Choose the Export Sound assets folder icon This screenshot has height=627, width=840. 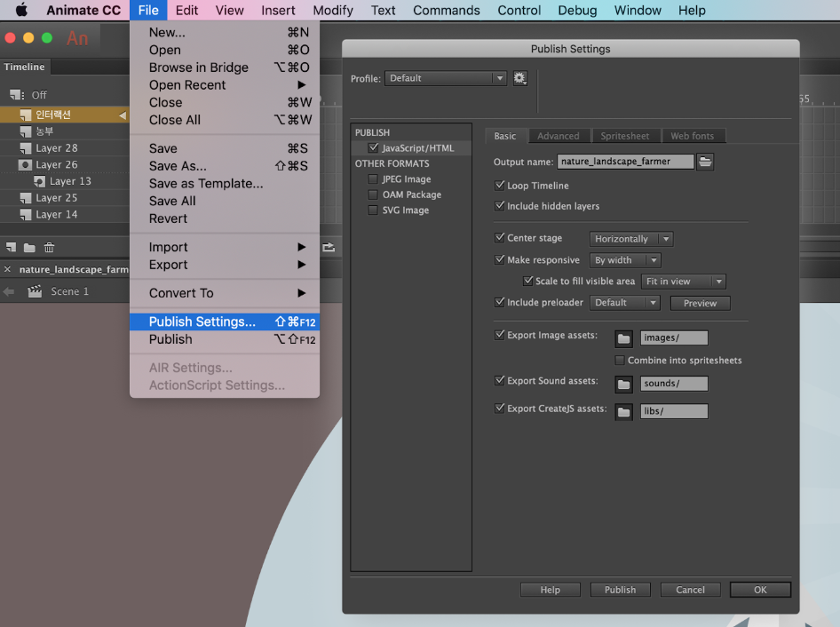point(623,385)
